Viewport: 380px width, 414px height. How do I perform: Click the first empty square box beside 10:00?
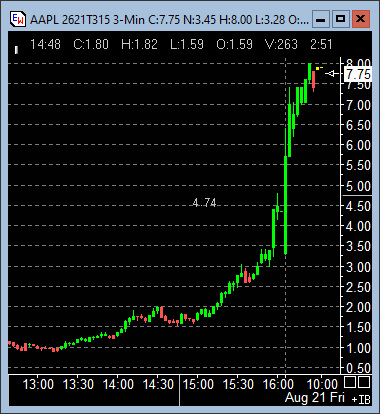pos(350,382)
